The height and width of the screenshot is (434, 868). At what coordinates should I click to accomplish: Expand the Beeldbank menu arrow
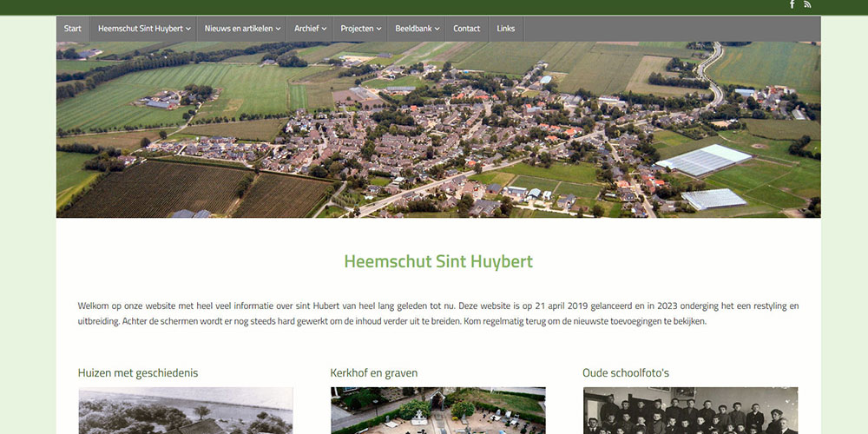pos(437,29)
